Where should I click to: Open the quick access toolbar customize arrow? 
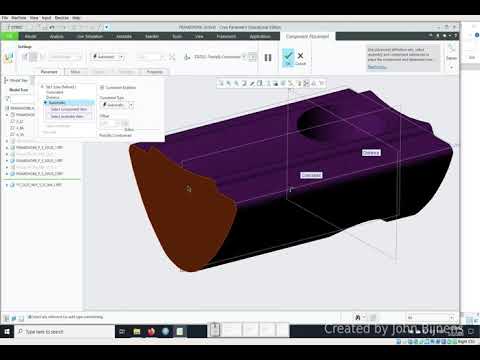click(106, 27)
